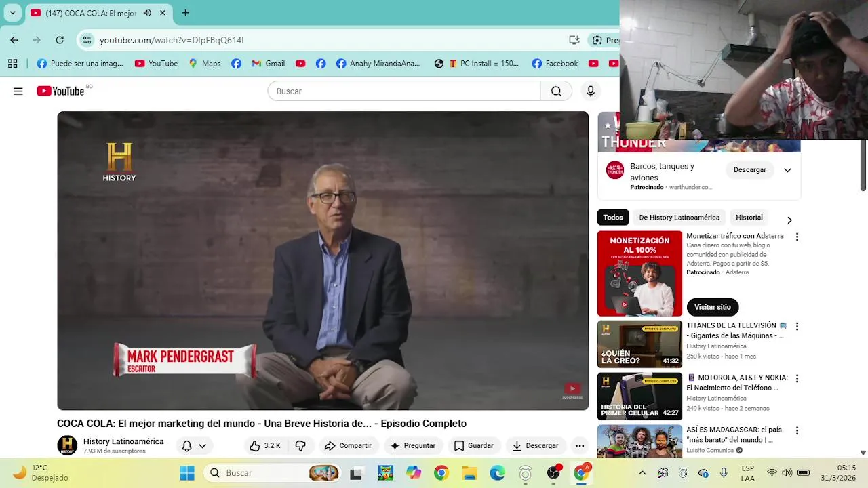Show hidden system tray icons
Viewport: 868px width, 488px height.
tap(642, 472)
